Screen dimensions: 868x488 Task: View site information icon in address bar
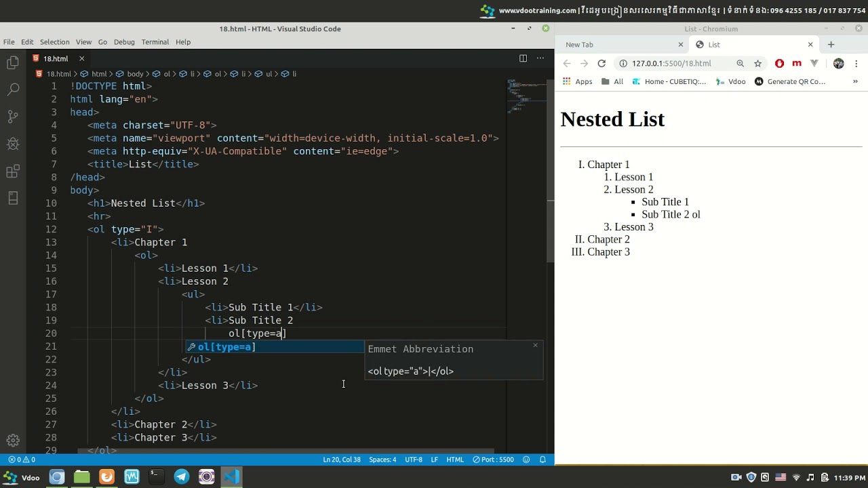623,63
